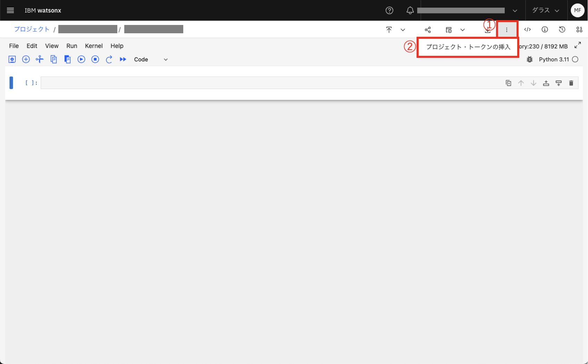Expand the schedule job dropdown chevron
The height and width of the screenshot is (364, 588).
click(462, 30)
